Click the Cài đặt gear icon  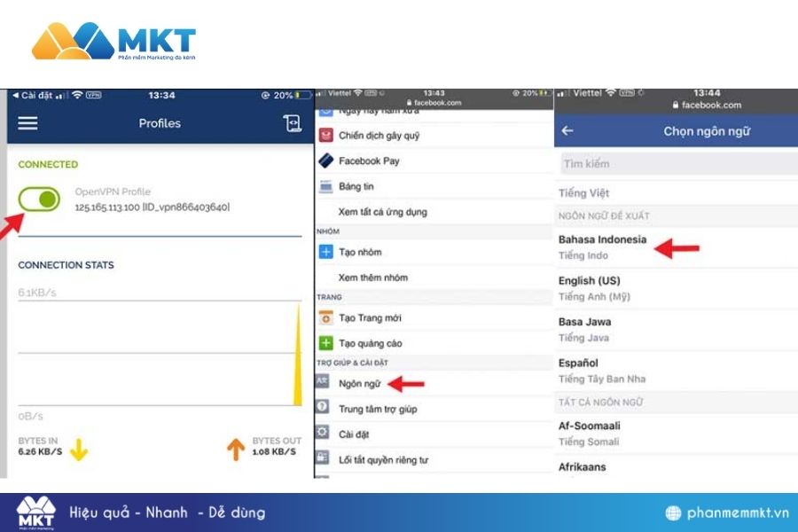[323, 433]
